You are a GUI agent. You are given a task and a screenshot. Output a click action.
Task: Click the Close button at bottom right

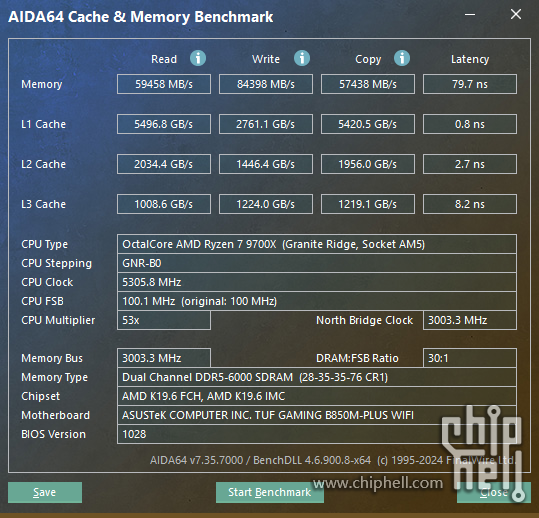494,492
